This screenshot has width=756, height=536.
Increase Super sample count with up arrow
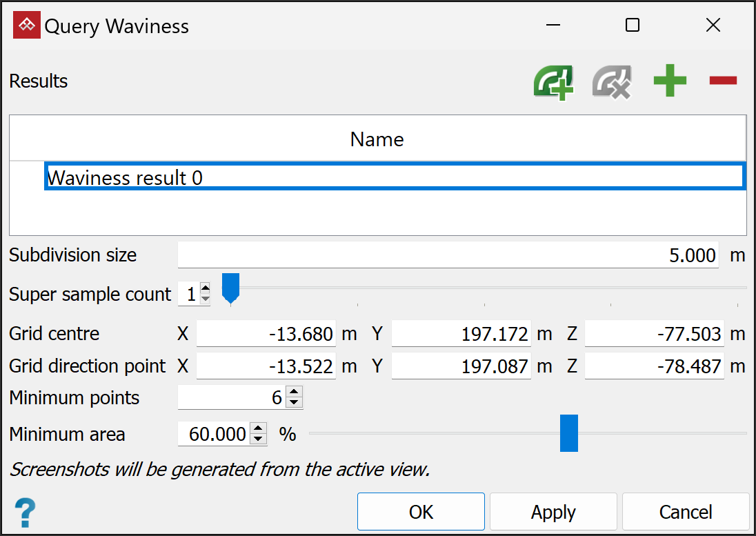(x=205, y=289)
